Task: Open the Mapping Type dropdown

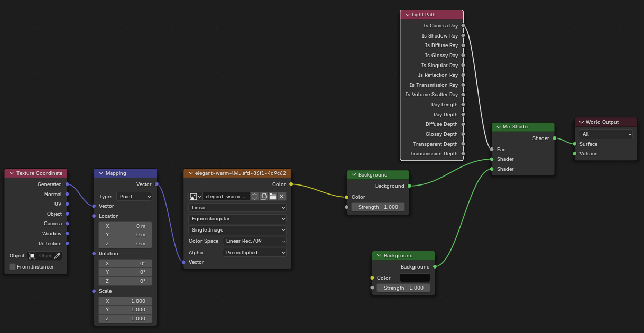Action: pyautogui.click(x=135, y=197)
